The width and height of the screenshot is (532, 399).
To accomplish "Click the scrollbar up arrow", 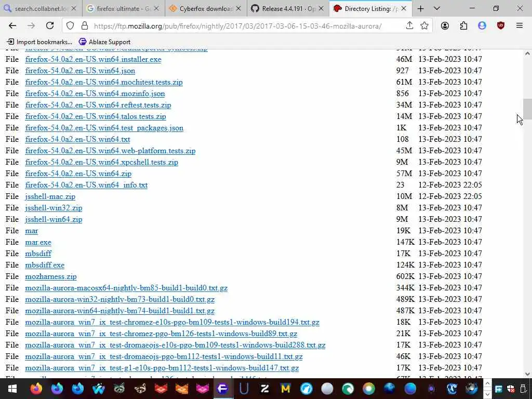I will (x=527, y=54).
